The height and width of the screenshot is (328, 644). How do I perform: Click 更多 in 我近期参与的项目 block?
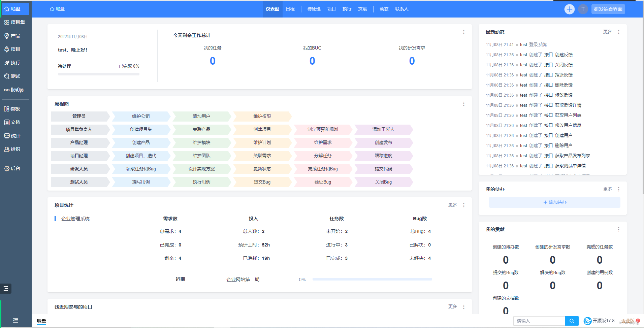tap(453, 306)
